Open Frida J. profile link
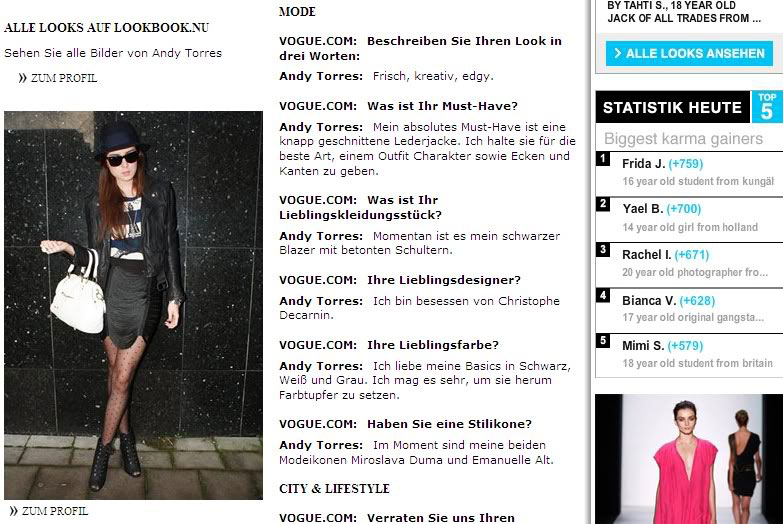This screenshot has width=783, height=524. pos(643,164)
